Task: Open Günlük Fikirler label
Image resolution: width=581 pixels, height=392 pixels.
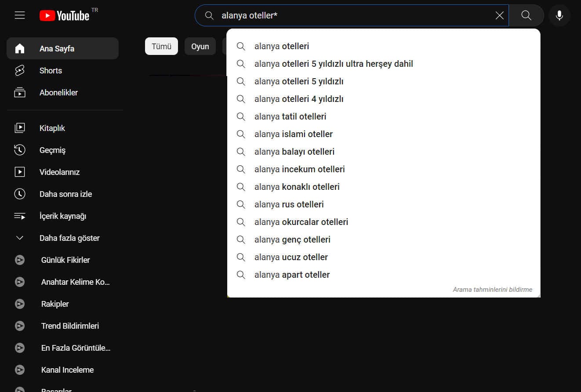Action: pyautogui.click(x=65, y=260)
